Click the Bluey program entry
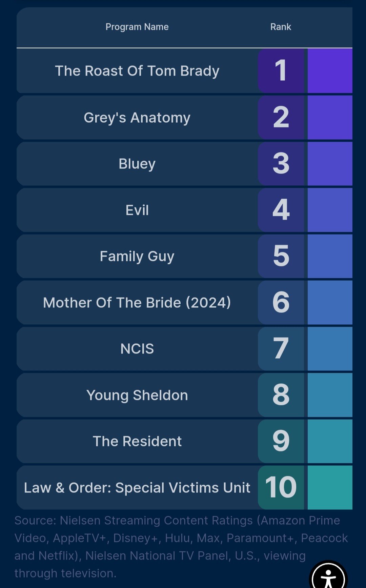This screenshot has height=588, width=366. tap(184, 164)
